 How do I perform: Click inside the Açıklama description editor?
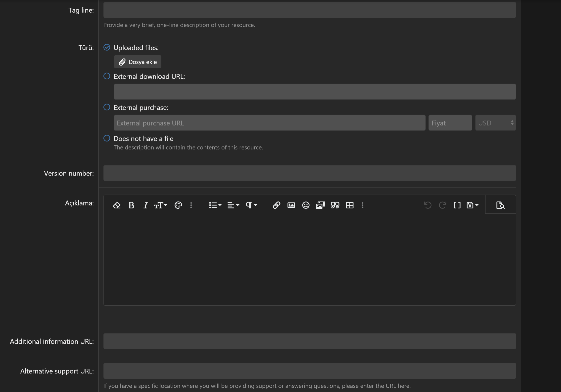[x=310, y=259]
